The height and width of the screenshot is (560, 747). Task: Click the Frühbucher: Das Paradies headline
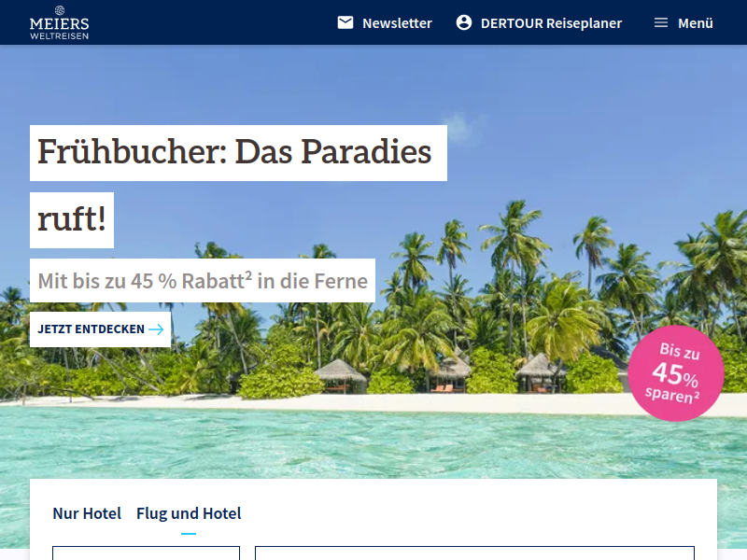(x=238, y=153)
